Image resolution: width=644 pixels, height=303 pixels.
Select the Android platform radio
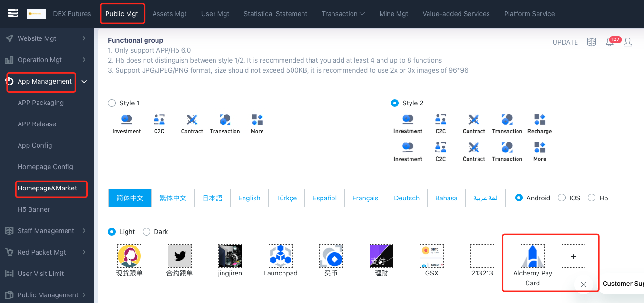coord(519,198)
